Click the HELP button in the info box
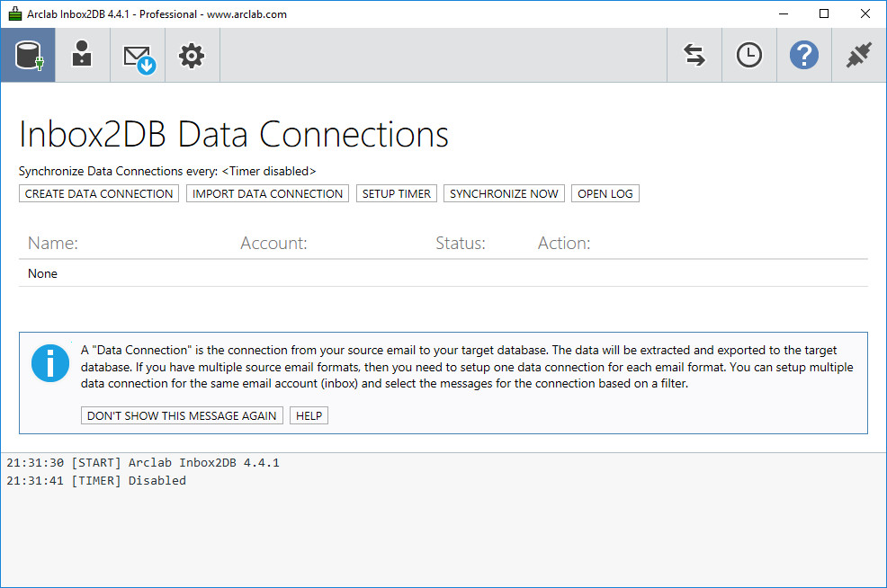Screen dimensions: 887x588 pyautogui.click(x=309, y=415)
